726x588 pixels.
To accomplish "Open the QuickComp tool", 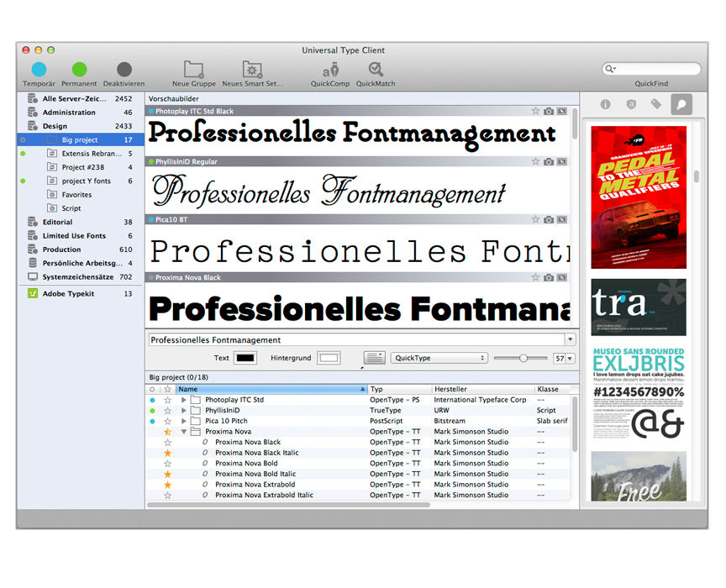I will pyautogui.click(x=330, y=70).
